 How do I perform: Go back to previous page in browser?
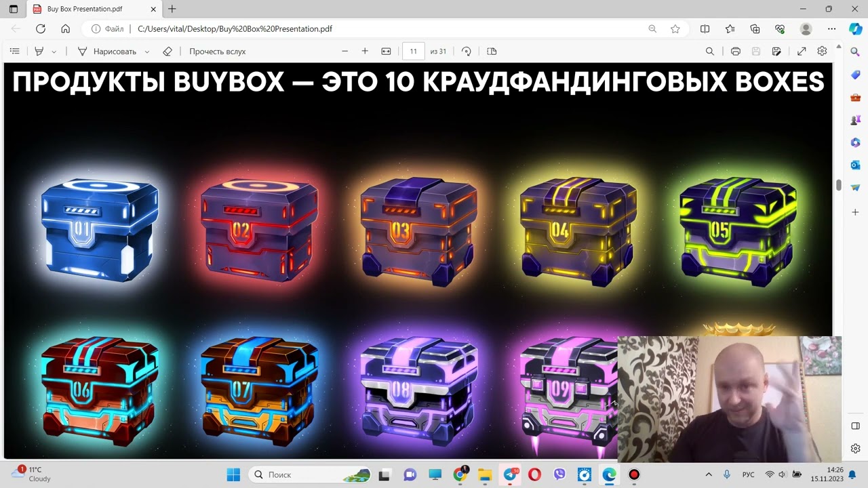pos(16,28)
